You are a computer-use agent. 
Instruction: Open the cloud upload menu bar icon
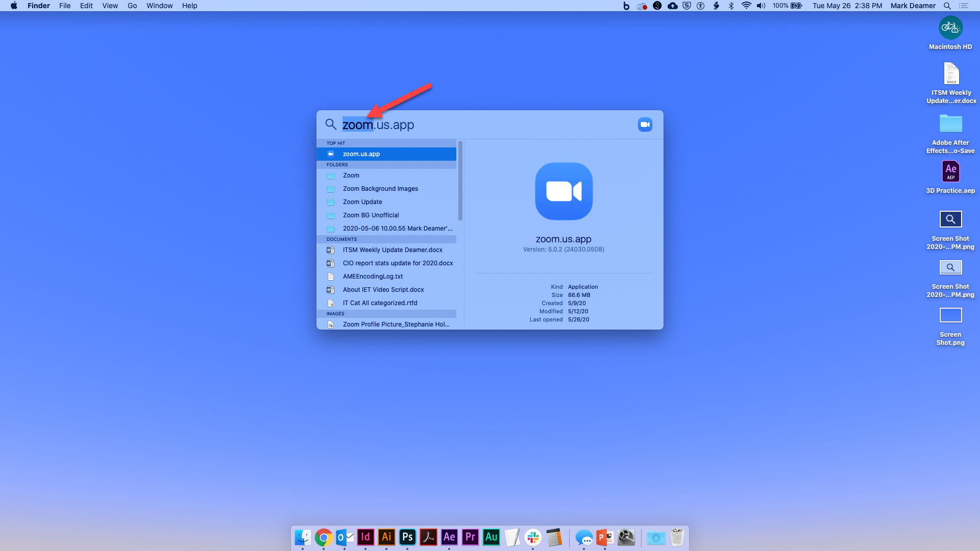tap(673, 6)
